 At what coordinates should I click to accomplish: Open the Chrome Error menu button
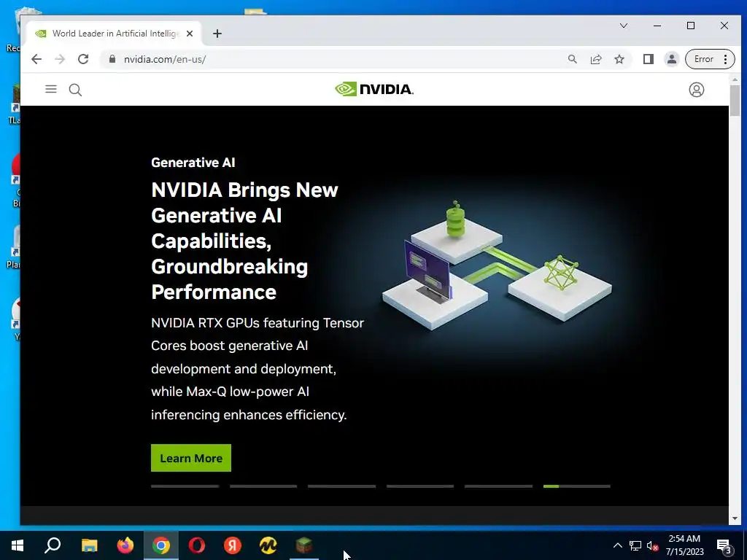click(x=710, y=59)
